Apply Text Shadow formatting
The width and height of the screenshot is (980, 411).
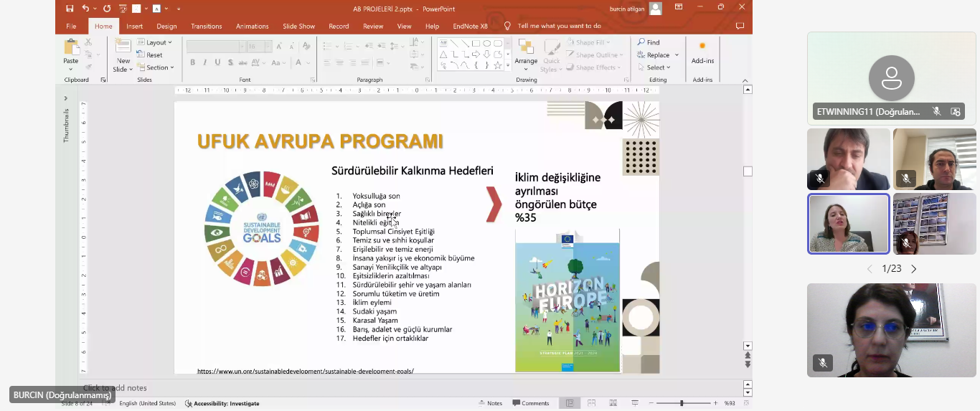tap(230, 62)
